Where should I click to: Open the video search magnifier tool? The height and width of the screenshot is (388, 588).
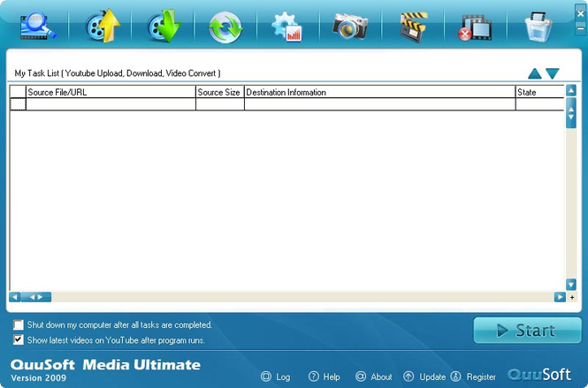[38, 27]
